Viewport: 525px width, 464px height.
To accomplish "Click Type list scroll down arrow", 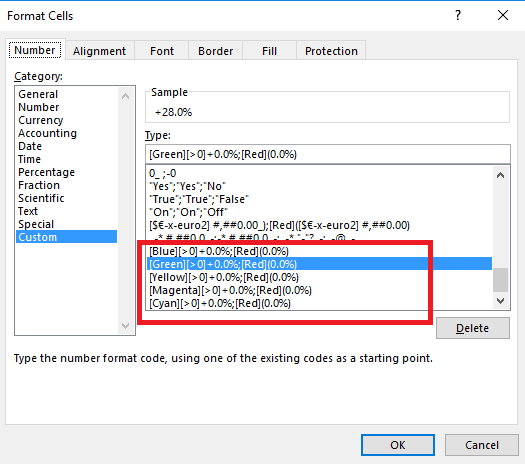I will [x=501, y=301].
